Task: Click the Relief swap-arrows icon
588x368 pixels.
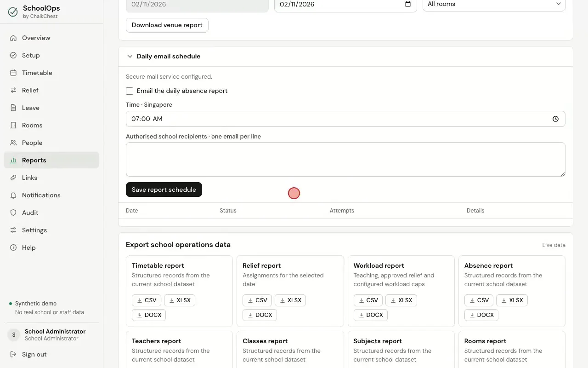Action: click(x=13, y=90)
